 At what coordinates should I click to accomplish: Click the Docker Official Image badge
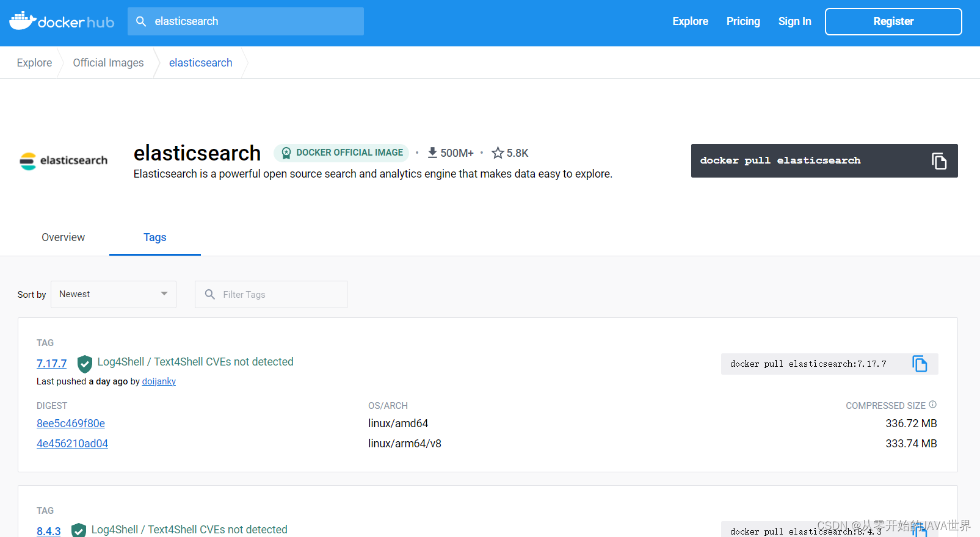[341, 153]
